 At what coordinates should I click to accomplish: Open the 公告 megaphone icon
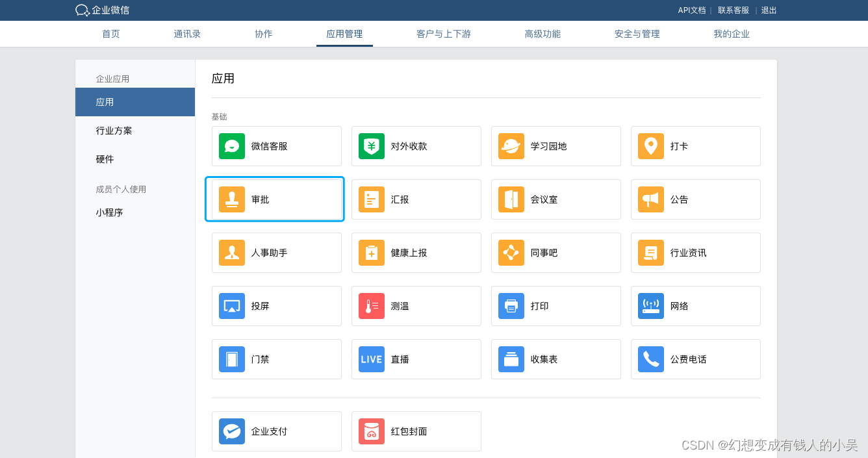click(651, 199)
